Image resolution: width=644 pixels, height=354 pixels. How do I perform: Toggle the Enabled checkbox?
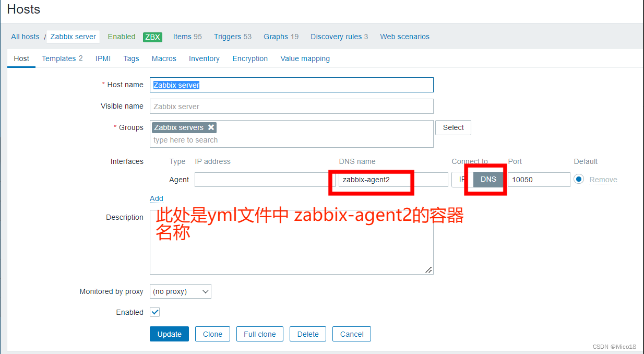[x=154, y=312]
